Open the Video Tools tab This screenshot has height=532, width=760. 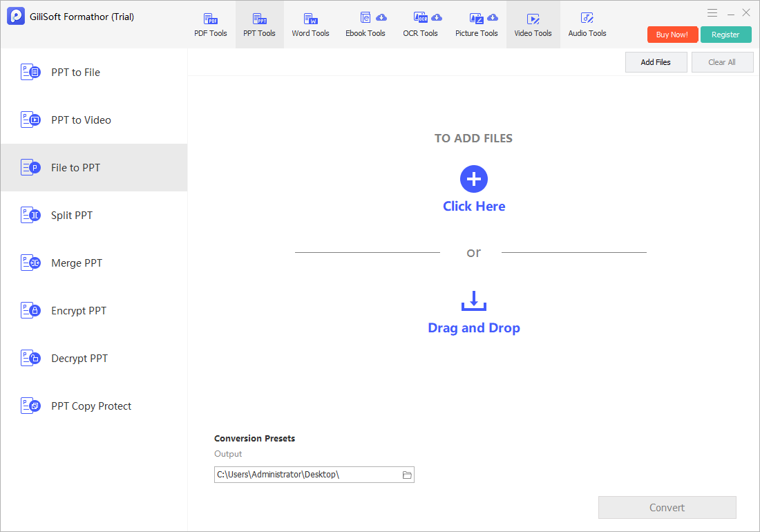(533, 25)
